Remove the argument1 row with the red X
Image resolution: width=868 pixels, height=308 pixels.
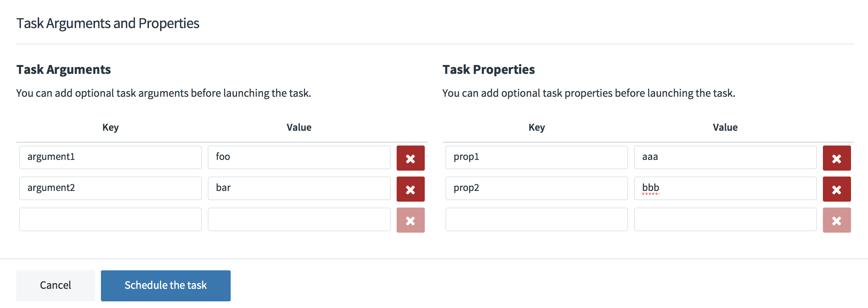coord(410,158)
